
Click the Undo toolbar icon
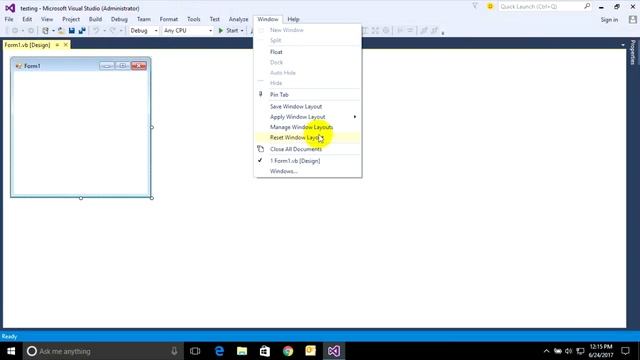(96, 31)
